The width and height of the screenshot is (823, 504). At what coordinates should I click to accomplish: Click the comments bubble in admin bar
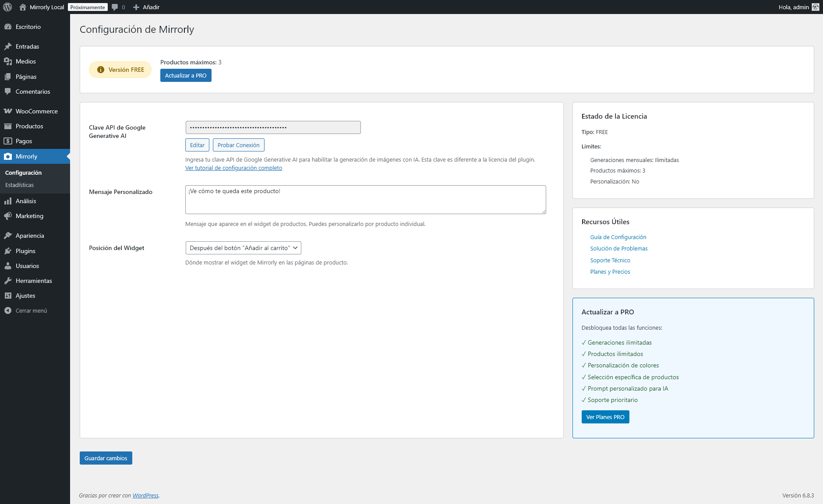(115, 7)
